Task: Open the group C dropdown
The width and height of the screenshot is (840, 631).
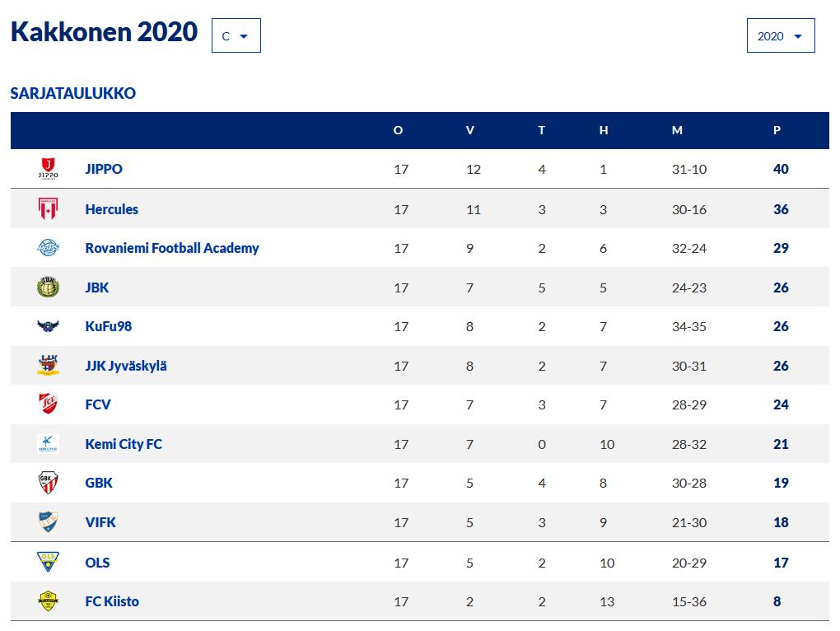Action: pos(236,36)
